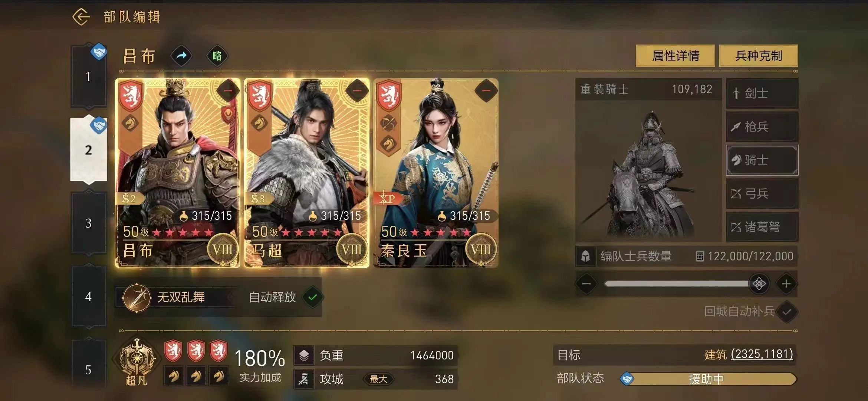
Task: Increase soldier count with plus button
Action: click(786, 284)
